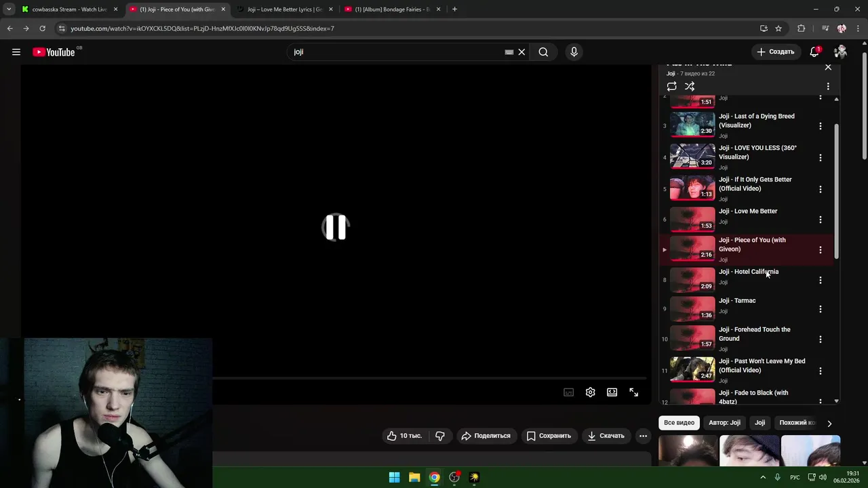The height and width of the screenshot is (488, 868).
Task: Clear the search box with the X
Action: pyautogui.click(x=521, y=52)
